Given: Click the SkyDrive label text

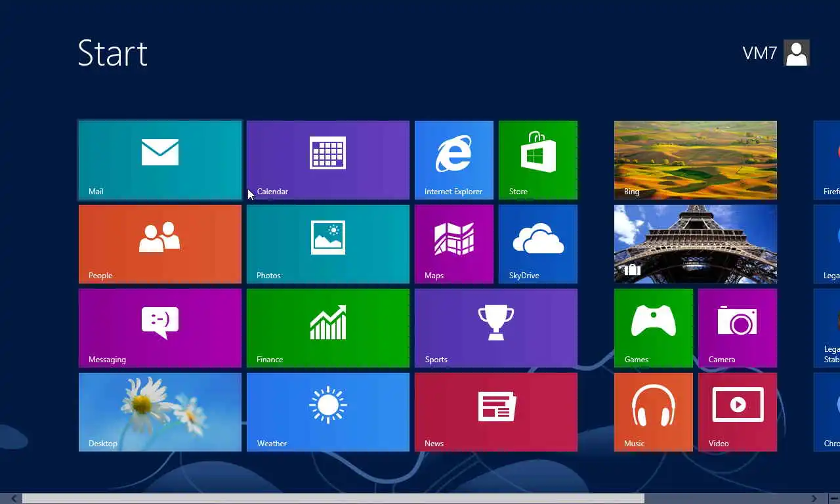Looking at the screenshot, I should (x=524, y=276).
